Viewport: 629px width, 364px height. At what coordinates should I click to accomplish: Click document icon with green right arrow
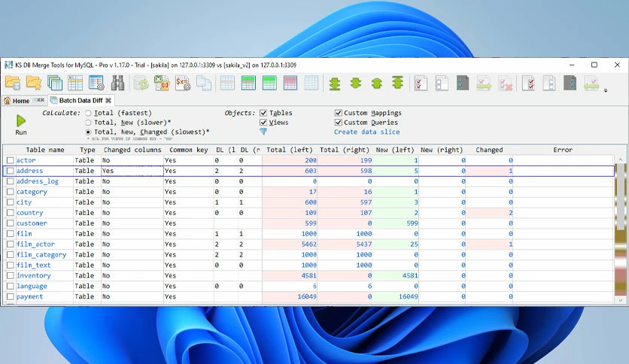[484, 83]
